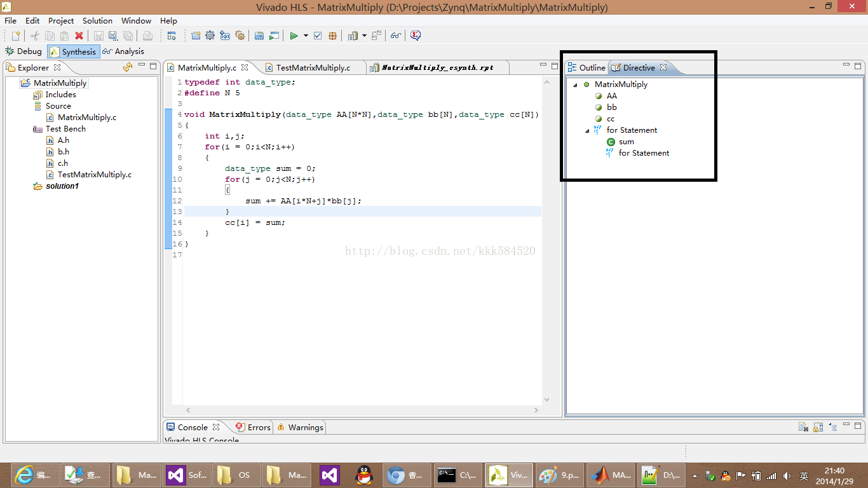
Task: Click the editor vertical scrollbar down arrow
Action: [x=547, y=400]
